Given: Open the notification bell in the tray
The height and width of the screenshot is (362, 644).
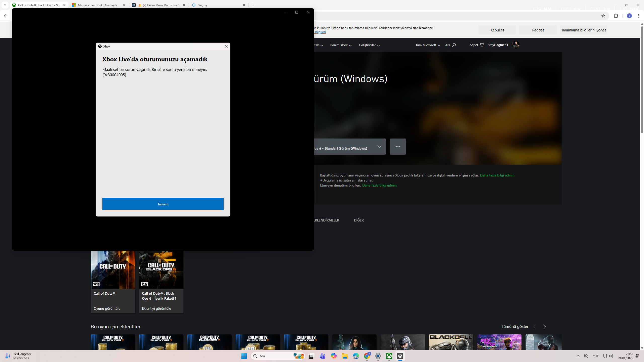Looking at the screenshot, I should (637, 356).
